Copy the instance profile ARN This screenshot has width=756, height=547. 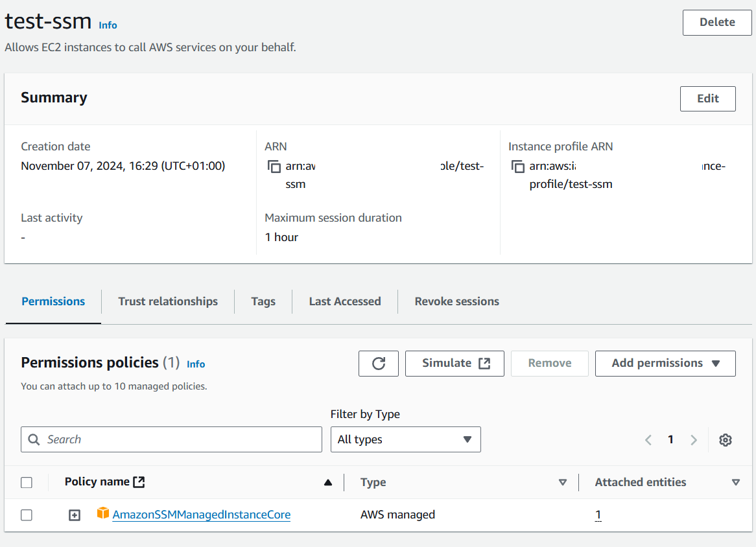[518, 167]
